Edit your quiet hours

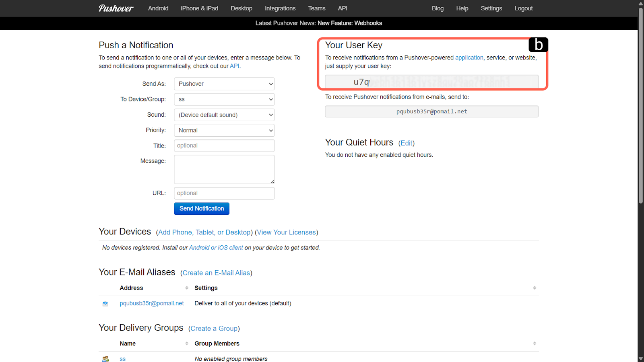point(407,143)
